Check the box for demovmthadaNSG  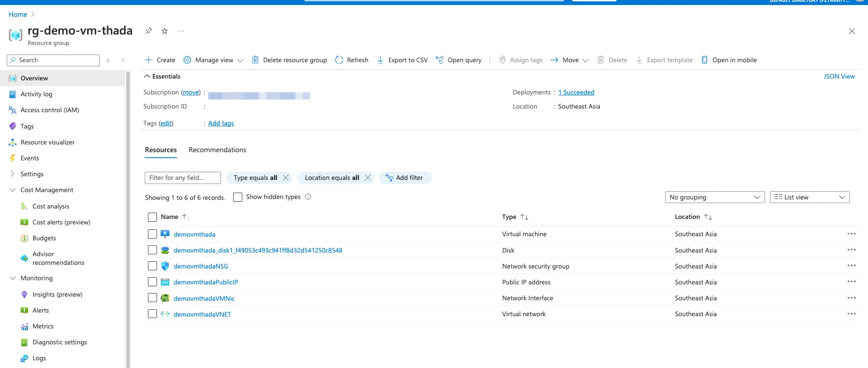(x=152, y=266)
